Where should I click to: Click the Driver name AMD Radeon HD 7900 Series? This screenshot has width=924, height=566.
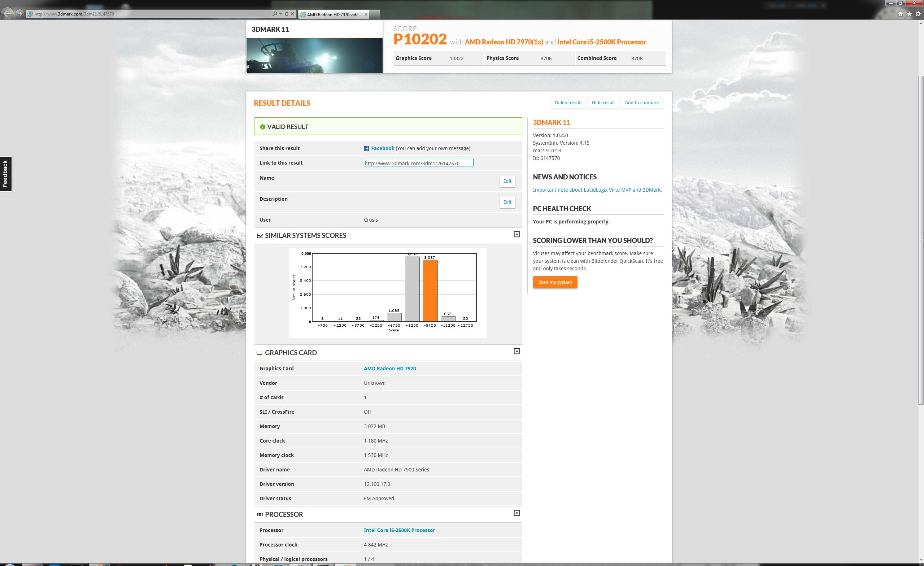pyautogui.click(x=396, y=470)
